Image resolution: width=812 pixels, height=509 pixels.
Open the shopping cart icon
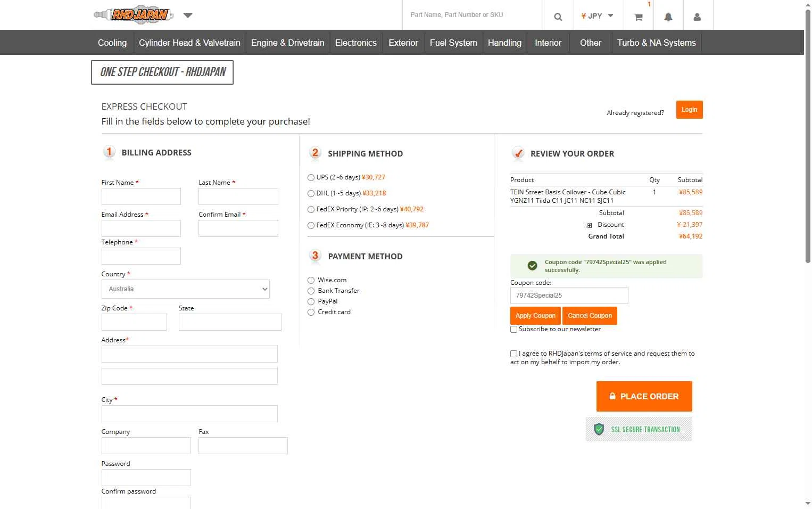(x=639, y=17)
